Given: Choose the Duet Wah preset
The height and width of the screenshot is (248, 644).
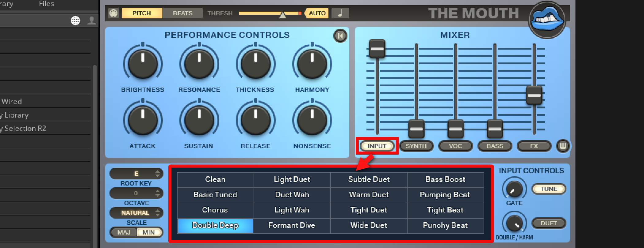Looking at the screenshot, I should tap(292, 195).
